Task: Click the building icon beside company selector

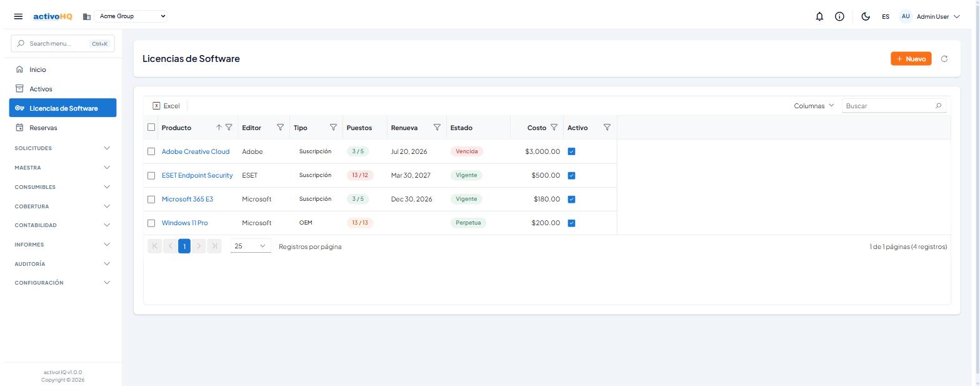Action: [x=87, y=16]
